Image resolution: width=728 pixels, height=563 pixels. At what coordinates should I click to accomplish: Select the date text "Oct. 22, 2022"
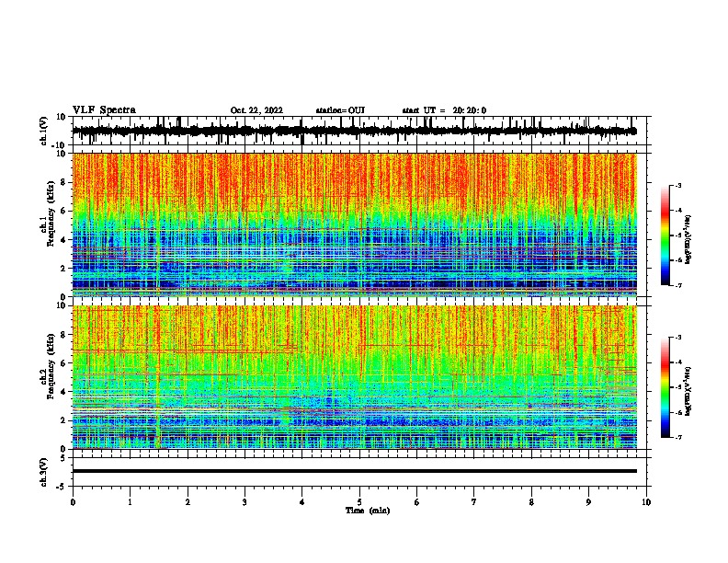256,110
